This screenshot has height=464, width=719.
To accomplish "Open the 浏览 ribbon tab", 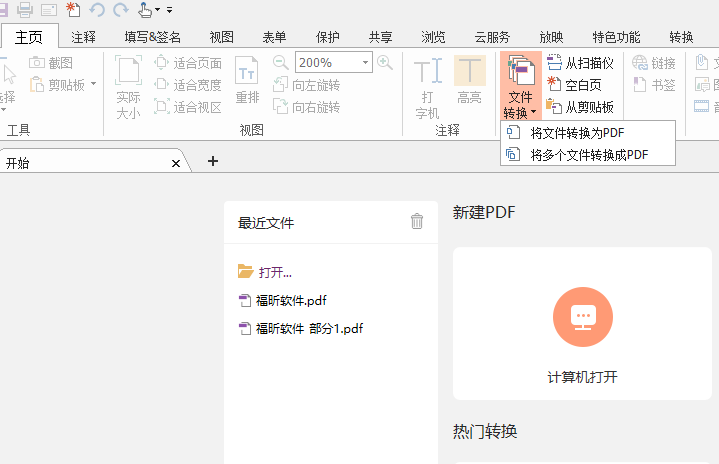I will [433, 37].
